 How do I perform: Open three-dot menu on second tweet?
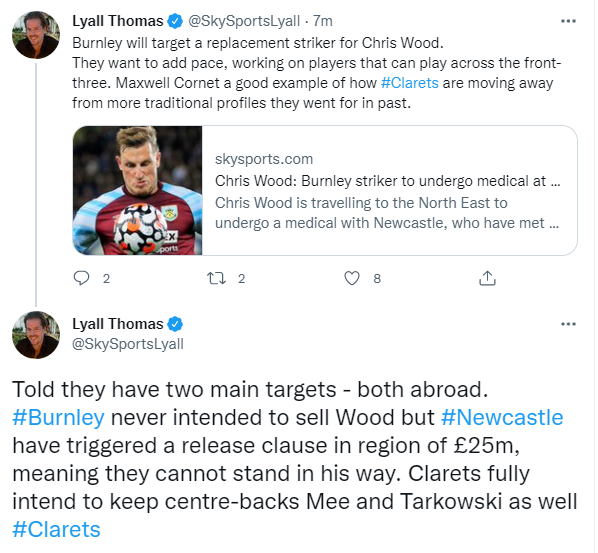(568, 324)
